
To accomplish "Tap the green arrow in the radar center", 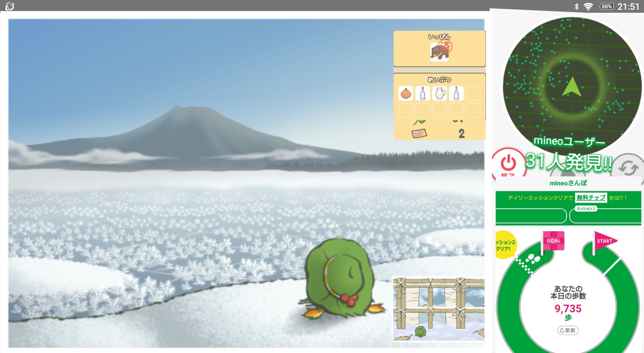I will (571, 87).
